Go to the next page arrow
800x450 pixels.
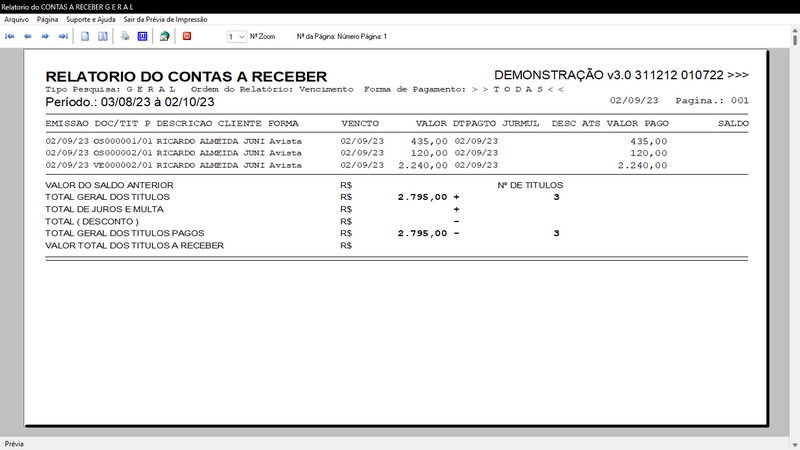point(45,36)
